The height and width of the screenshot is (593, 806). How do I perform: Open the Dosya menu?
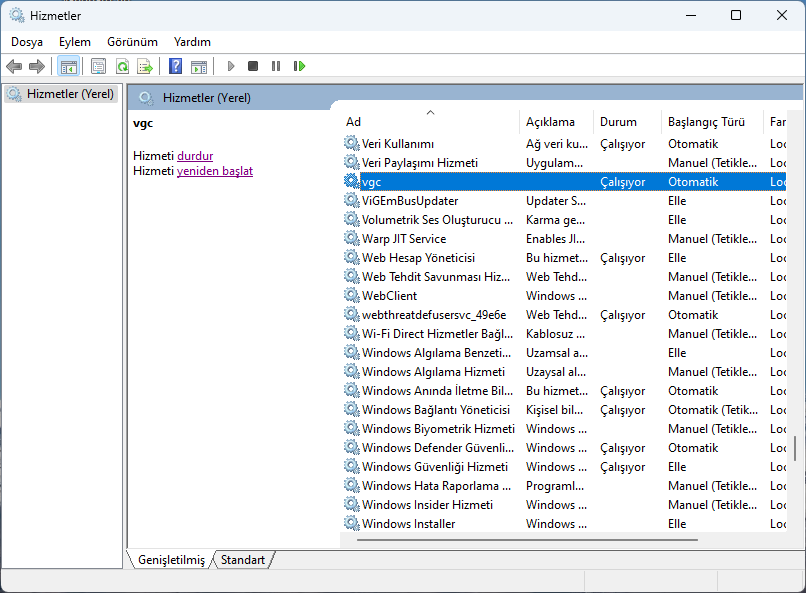pyautogui.click(x=27, y=42)
